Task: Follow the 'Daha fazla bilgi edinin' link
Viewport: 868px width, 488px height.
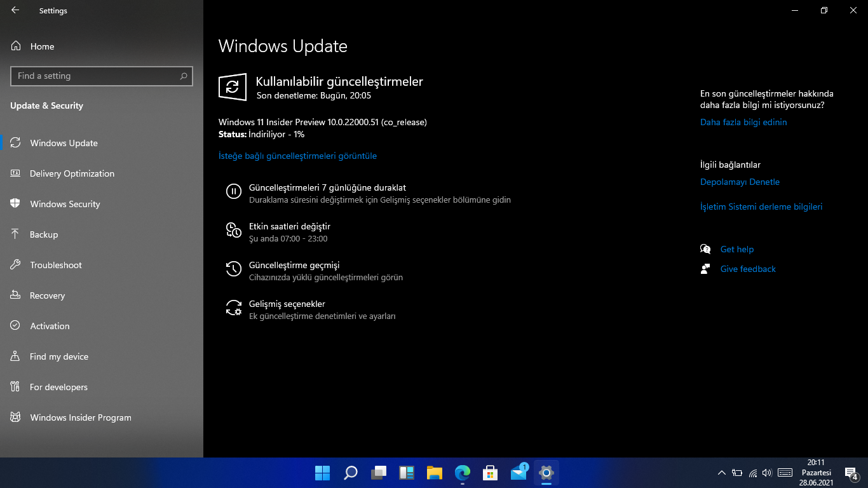Action: pyautogui.click(x=743, y=122)
